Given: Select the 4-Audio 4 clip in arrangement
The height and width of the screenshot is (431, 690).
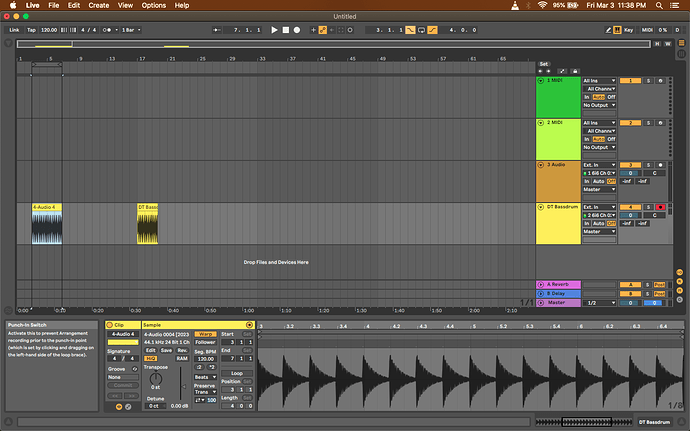Looking at the screenshot, I should point(47,224).
